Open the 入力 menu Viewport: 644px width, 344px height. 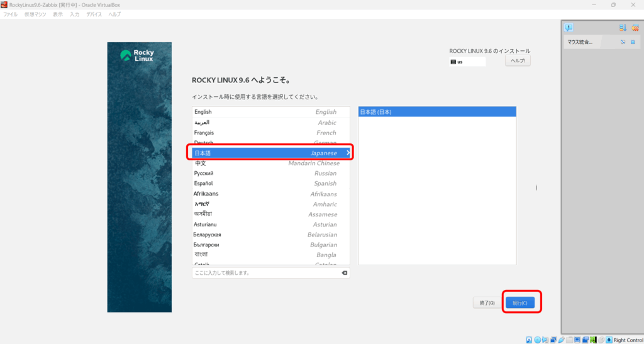[x=74, y=14]
